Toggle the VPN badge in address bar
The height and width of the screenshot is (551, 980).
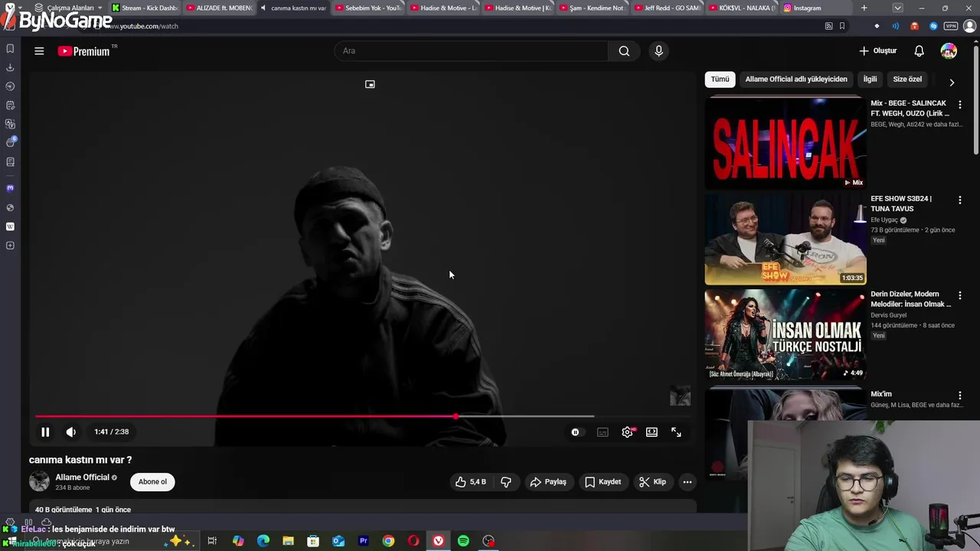point(951,26)
